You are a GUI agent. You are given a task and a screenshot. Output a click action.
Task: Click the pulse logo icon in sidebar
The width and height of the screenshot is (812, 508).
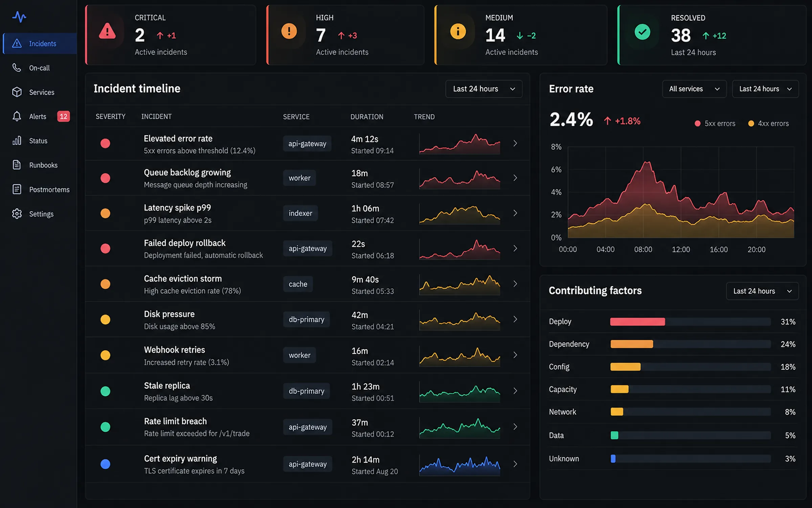coord(19,17)
